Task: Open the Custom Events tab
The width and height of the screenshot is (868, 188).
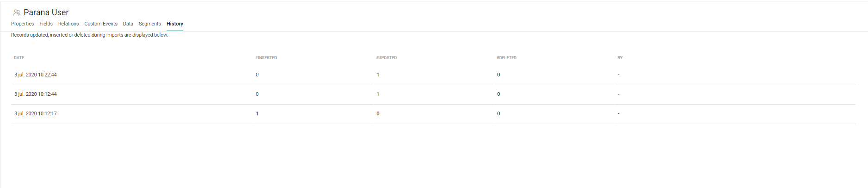Action: (x=101, y=24)
